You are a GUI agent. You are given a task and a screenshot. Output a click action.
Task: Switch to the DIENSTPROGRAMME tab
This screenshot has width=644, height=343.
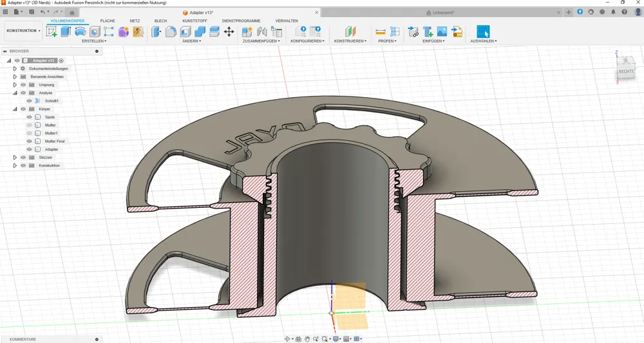[x=241, y=21]
